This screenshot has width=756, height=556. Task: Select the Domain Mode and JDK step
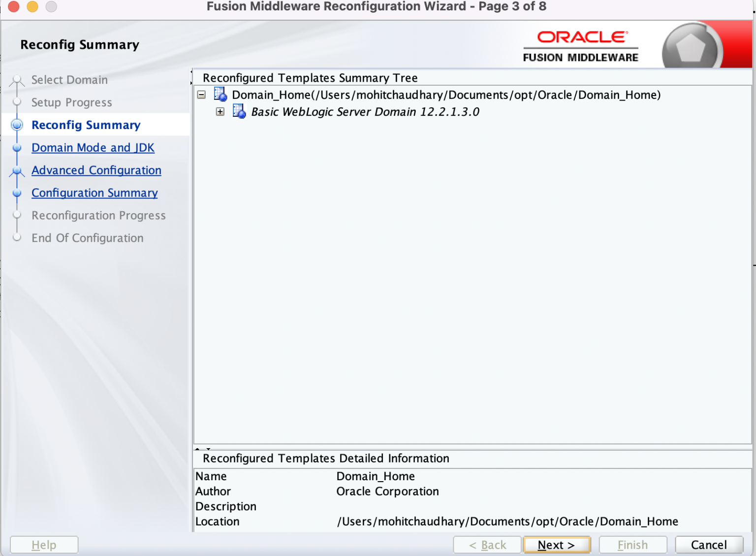point(93,148)
